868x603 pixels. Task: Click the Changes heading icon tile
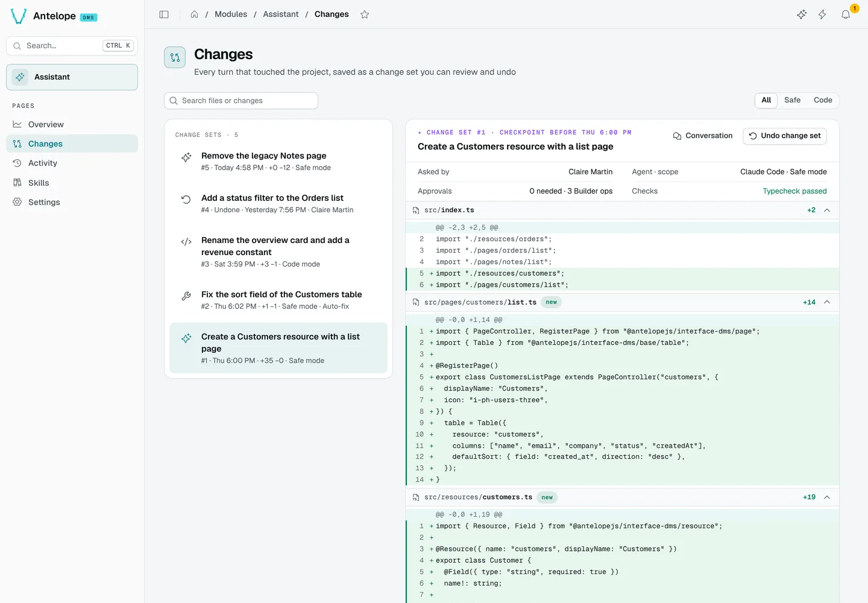(175, 57)
